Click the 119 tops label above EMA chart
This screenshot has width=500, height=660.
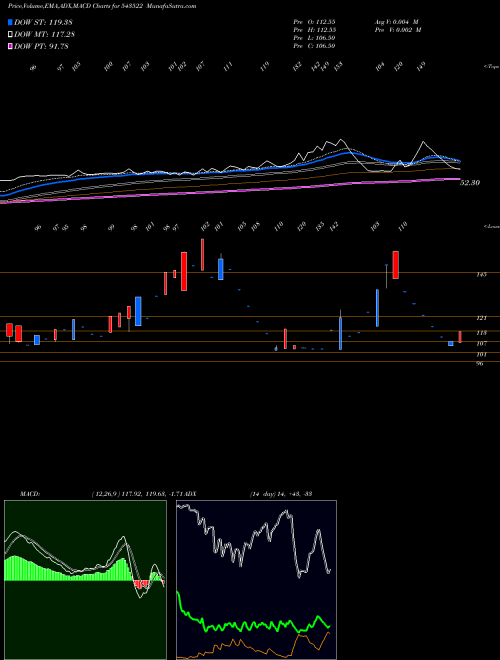[265, 66]
